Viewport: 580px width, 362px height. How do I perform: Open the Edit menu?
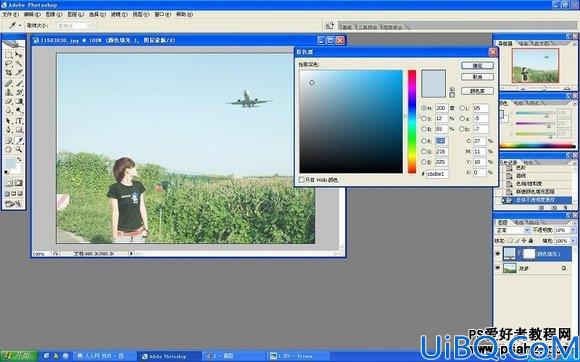(x=32, y=14)
